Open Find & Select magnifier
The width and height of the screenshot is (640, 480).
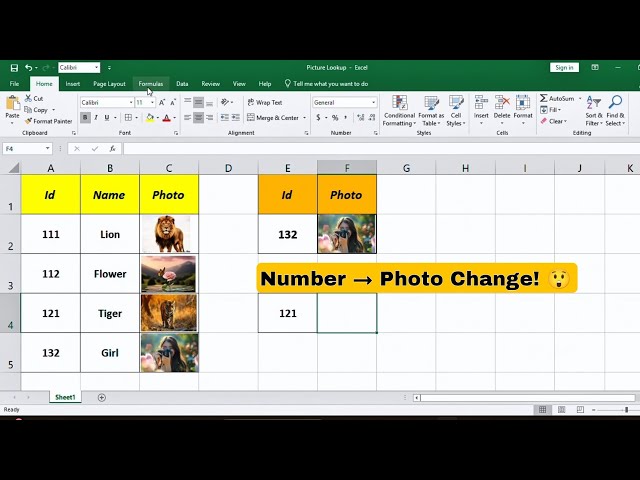tap(615, 111)
